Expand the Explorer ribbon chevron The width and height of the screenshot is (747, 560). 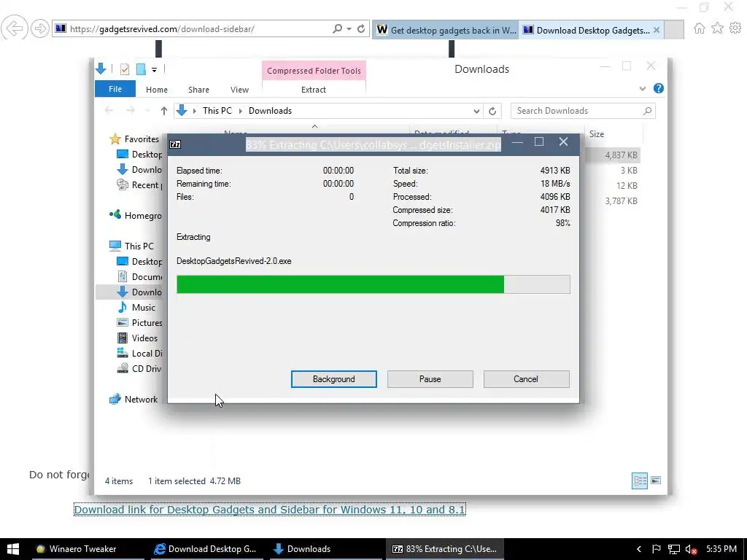[642, 88]
